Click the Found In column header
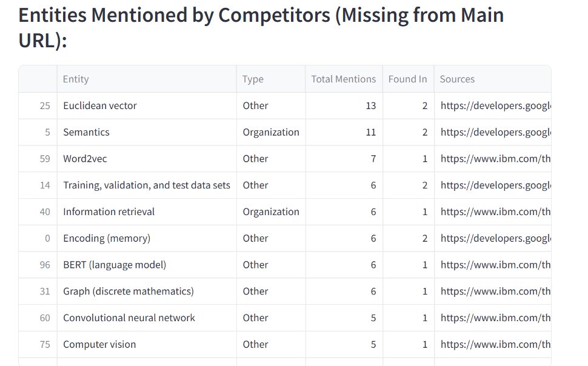 point(408,79)
